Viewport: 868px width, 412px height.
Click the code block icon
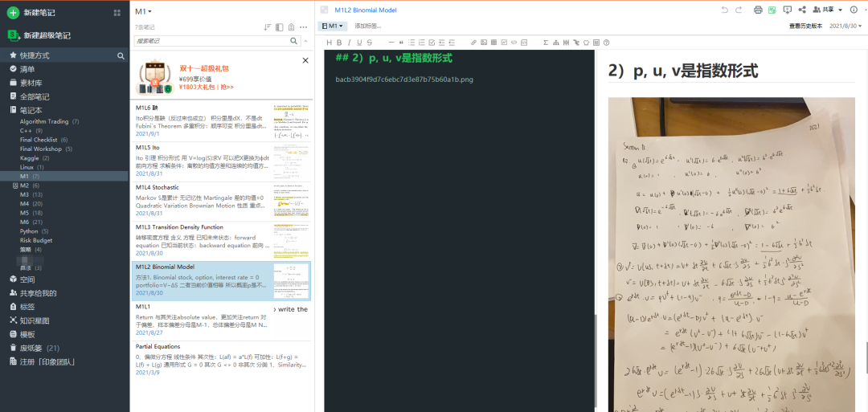coord(524,43)
